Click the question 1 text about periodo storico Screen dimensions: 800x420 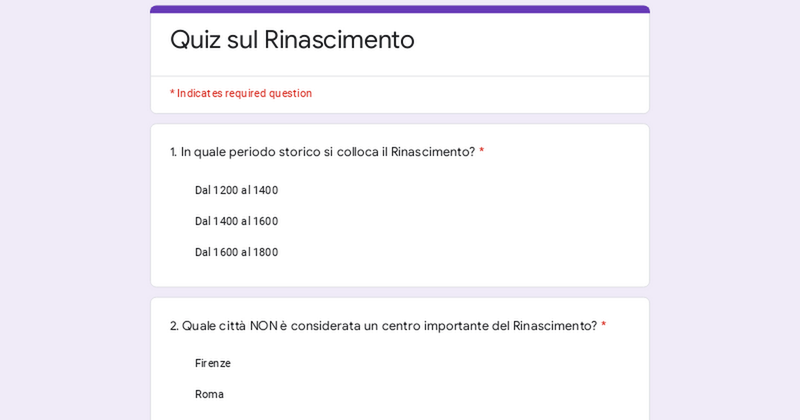[x=322, y=152]
